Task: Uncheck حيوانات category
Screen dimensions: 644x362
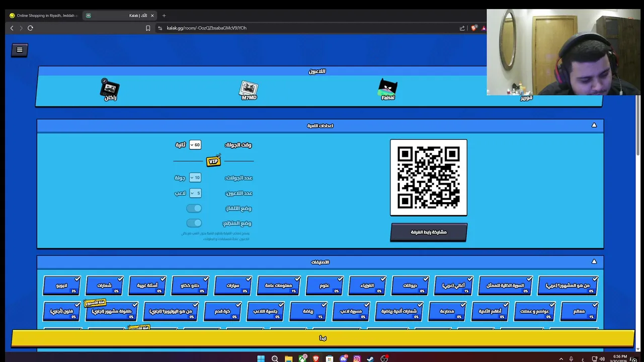Action: pos(410,286)
